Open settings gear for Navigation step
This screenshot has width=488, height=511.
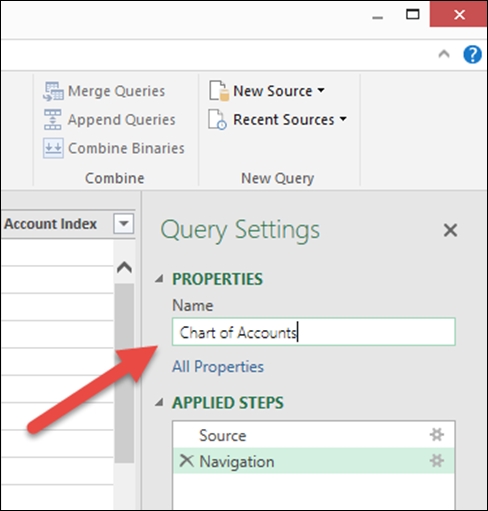tap(437, 461)
